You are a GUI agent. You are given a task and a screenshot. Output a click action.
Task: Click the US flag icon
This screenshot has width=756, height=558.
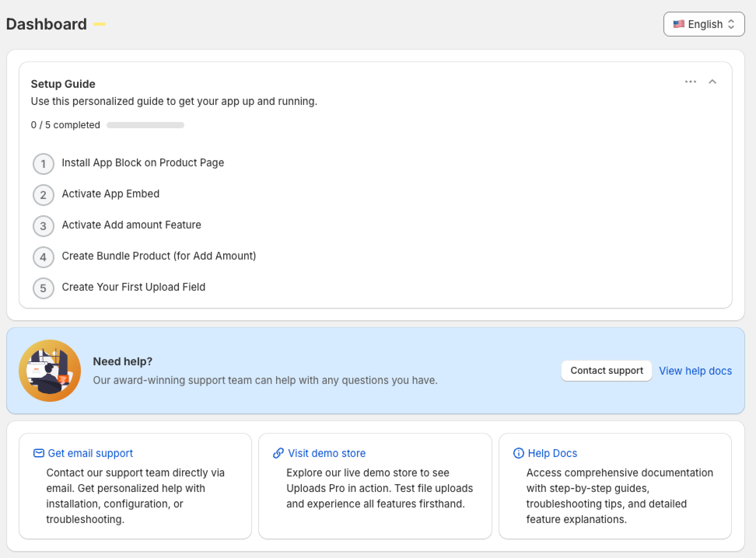pyautogui.click(x=679, y=24)
